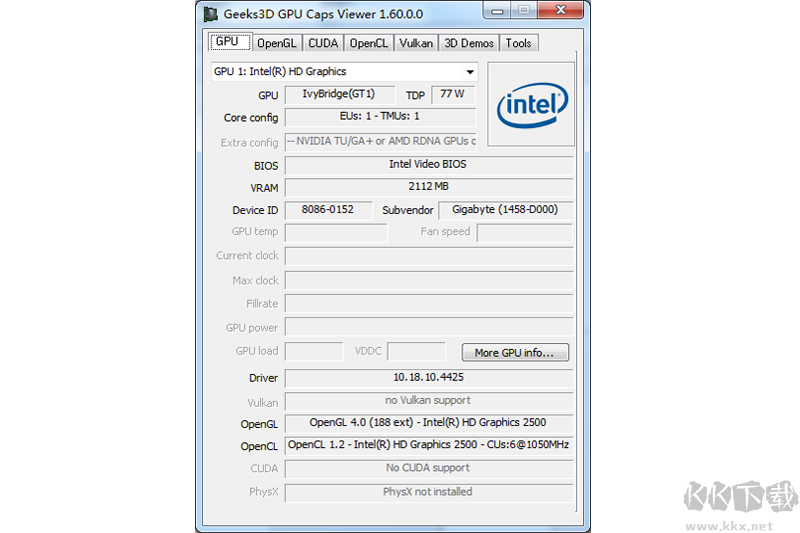Close the GPU Caps Viewer window

pyautogui.click(x=560, y=10)
